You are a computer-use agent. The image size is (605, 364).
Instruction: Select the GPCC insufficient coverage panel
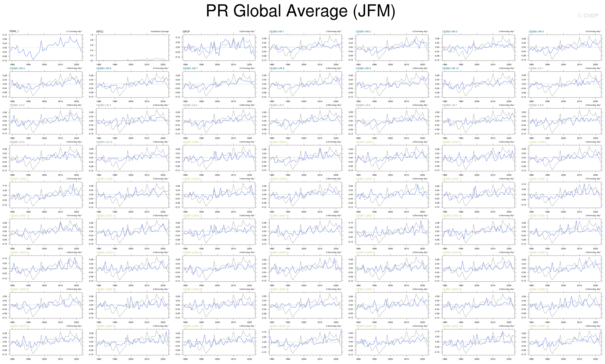pyautogui.click(x=132, y=48)
